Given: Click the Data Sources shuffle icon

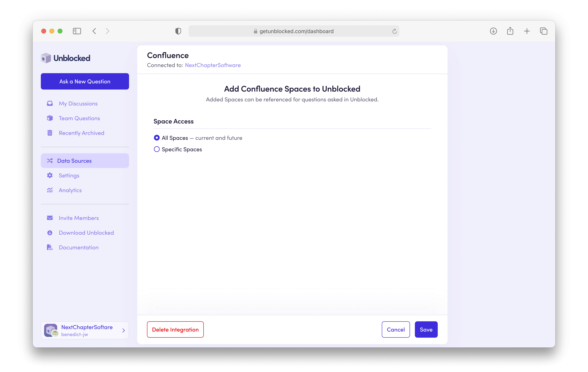Looking at the screenshot, I should tap(50, 161).
